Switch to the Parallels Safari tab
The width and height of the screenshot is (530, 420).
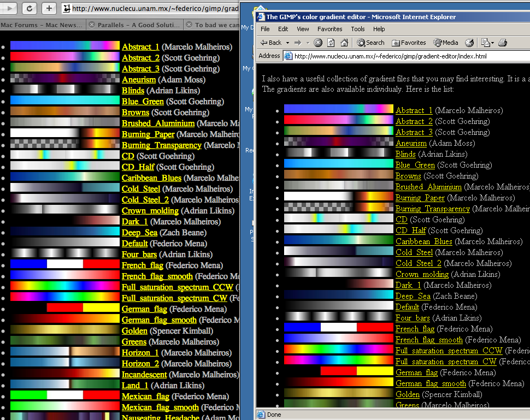pyautogui.click(x=134, y=25)
